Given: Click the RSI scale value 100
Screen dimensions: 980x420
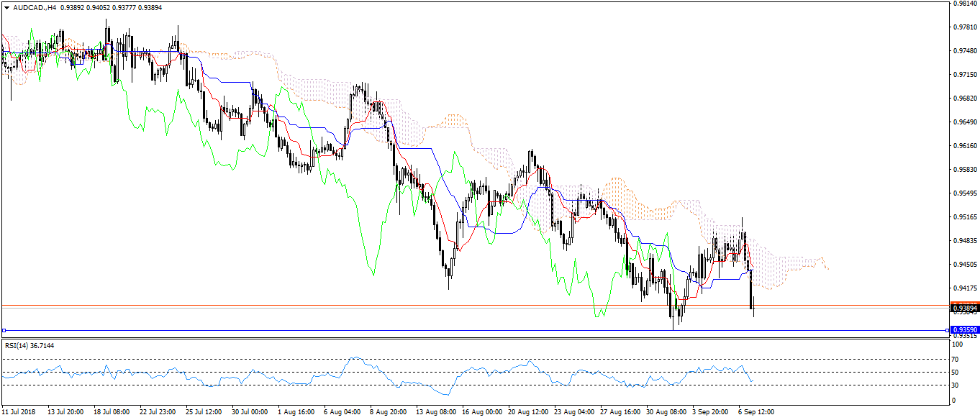Looking at the screenshot, I should point(956,346).
